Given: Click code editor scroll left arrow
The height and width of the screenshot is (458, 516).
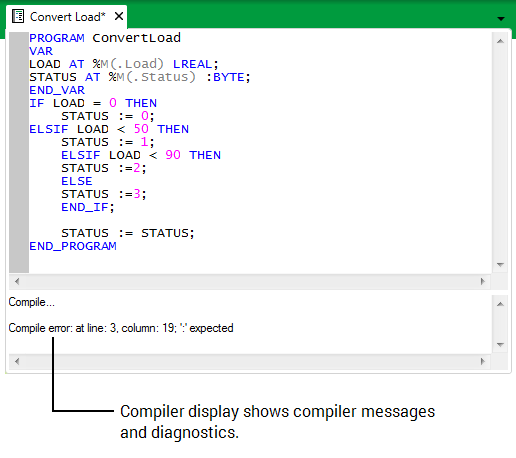Looking at the screenshot, I should coord(17,281).
